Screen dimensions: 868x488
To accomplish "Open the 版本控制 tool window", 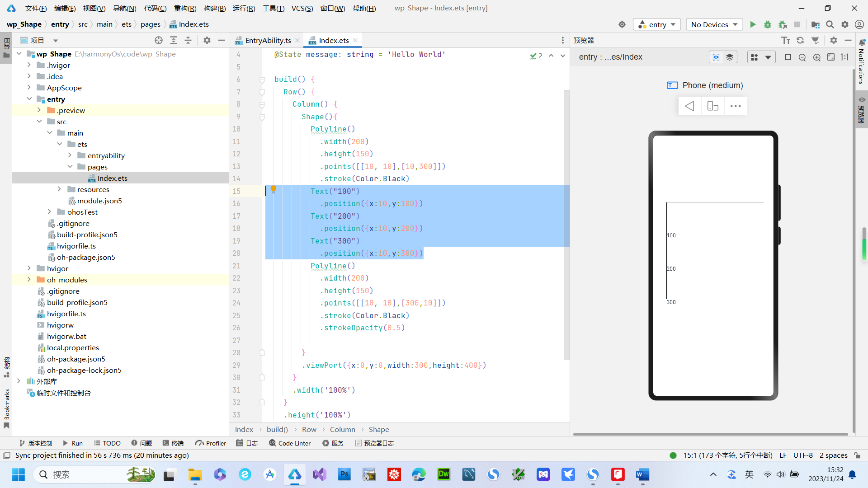I will pyautogui.click(x=35, y=443).
